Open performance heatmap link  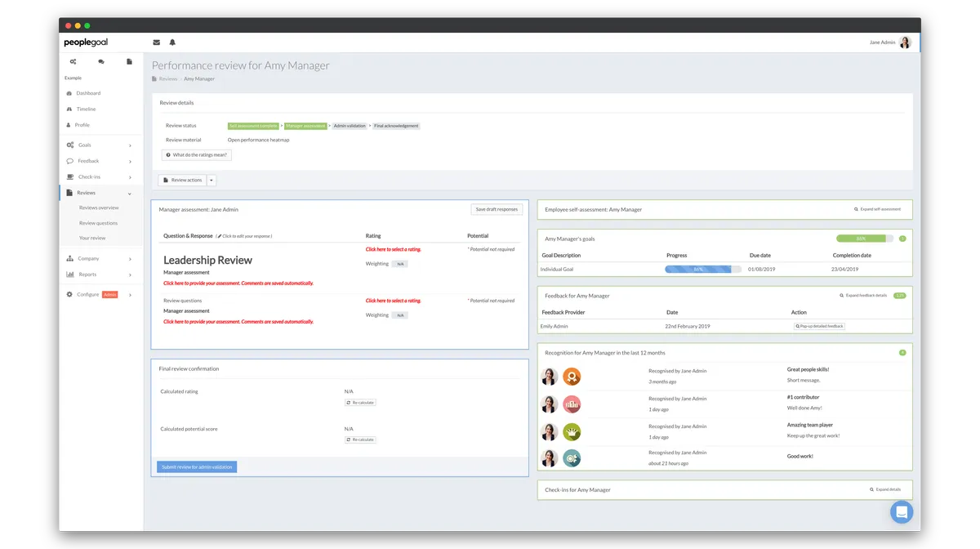(258, 140)
